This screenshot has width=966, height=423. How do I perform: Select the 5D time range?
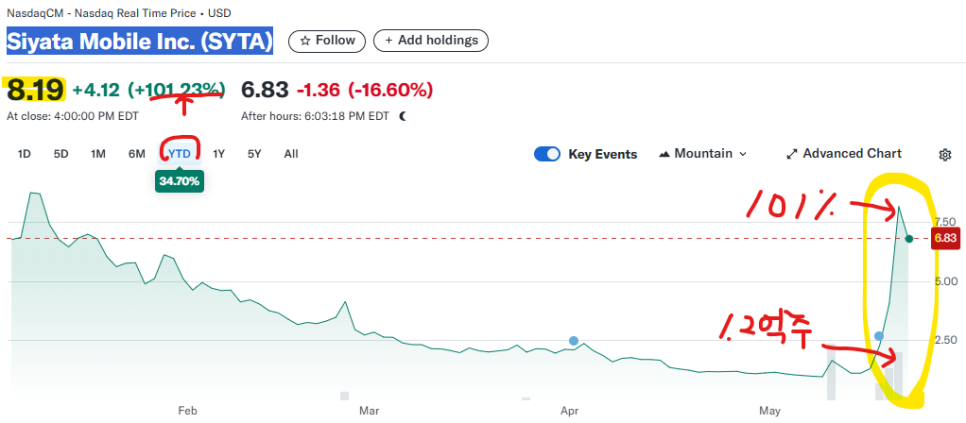[60, 154]
